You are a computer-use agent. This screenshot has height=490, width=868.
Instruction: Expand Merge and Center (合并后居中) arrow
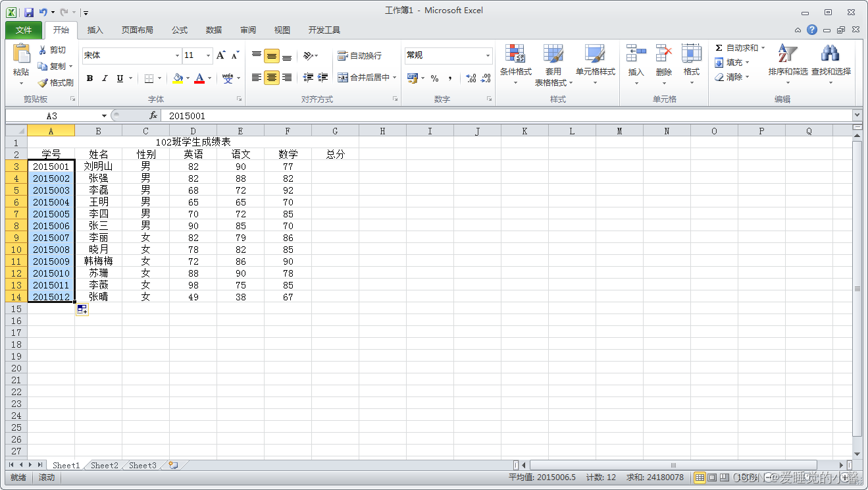[395, 78]
